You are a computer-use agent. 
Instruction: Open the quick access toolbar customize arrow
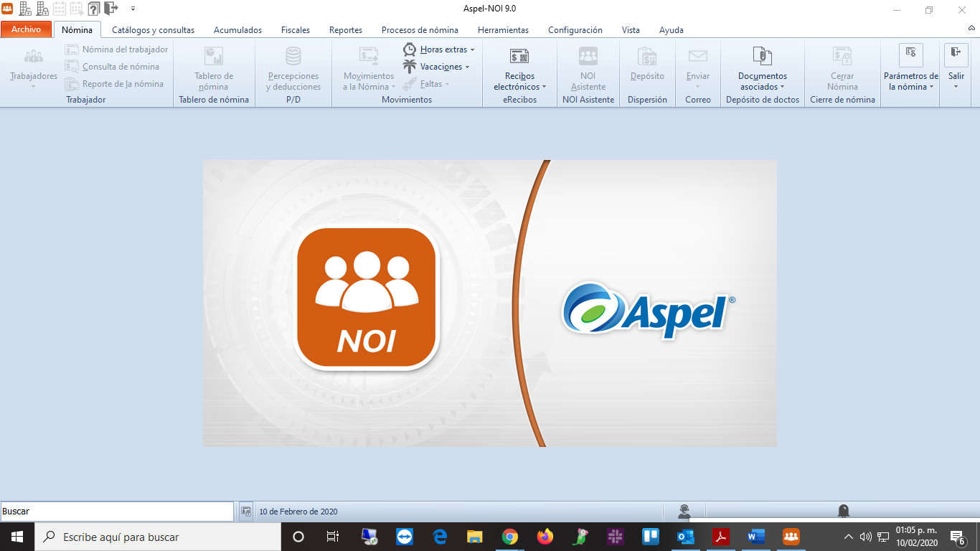point(133,9)
